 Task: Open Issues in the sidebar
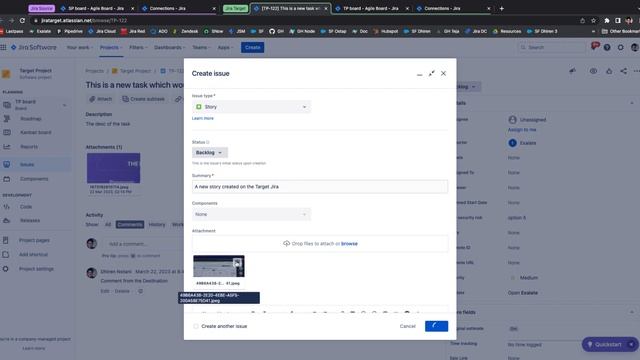pos(27,164)
